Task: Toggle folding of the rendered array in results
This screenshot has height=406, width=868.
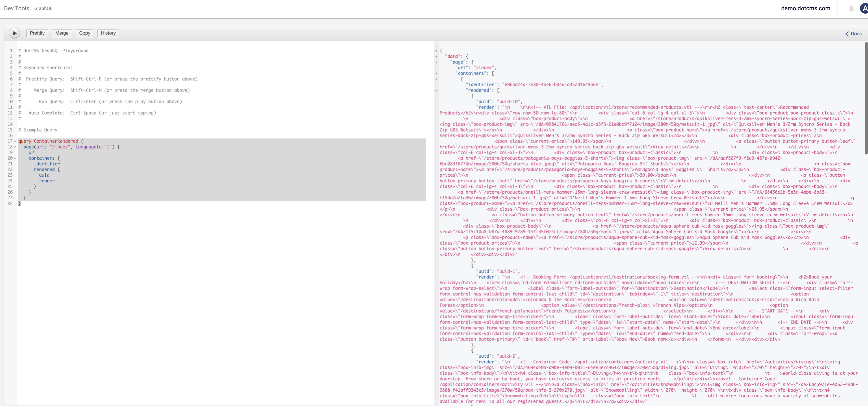Action: 437,91
